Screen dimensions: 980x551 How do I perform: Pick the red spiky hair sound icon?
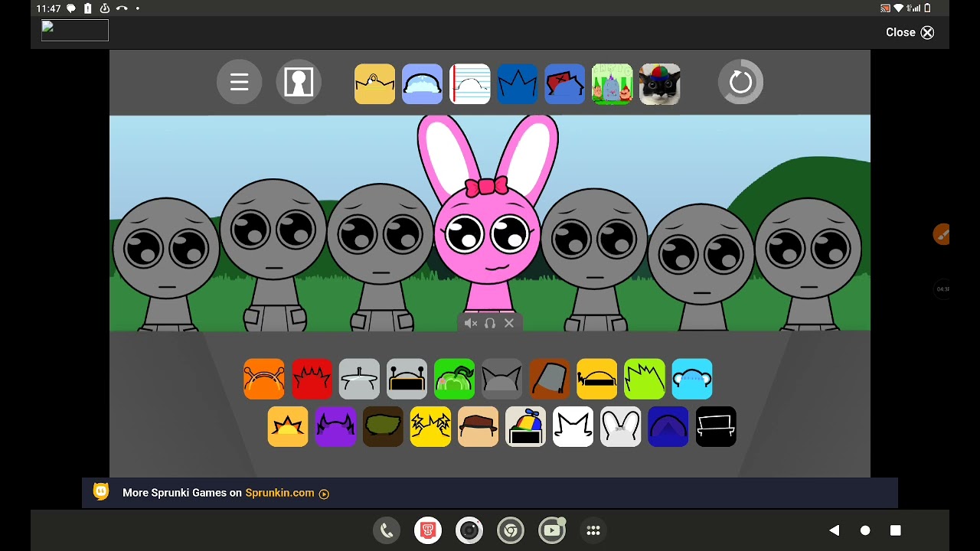point(312,379)
